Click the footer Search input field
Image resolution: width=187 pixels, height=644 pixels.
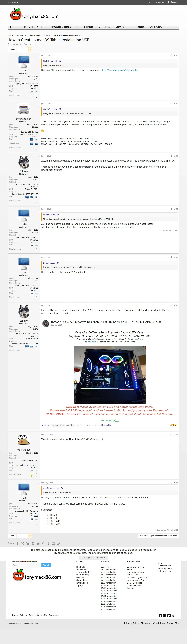point(26,565)
